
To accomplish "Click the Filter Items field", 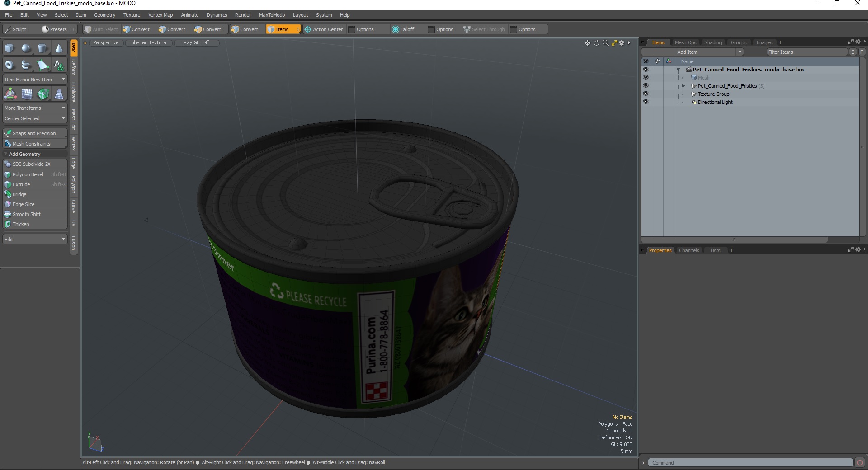I will (x=807, y=52).
